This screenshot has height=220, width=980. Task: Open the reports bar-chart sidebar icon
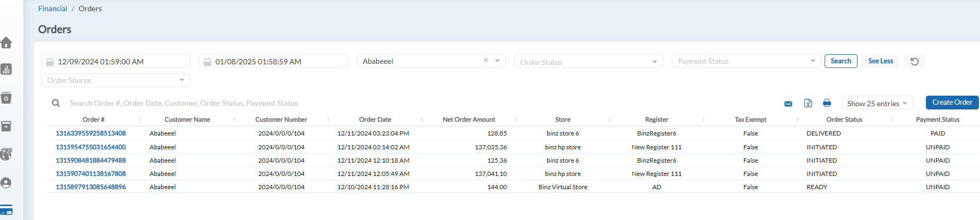click(6, 69)
